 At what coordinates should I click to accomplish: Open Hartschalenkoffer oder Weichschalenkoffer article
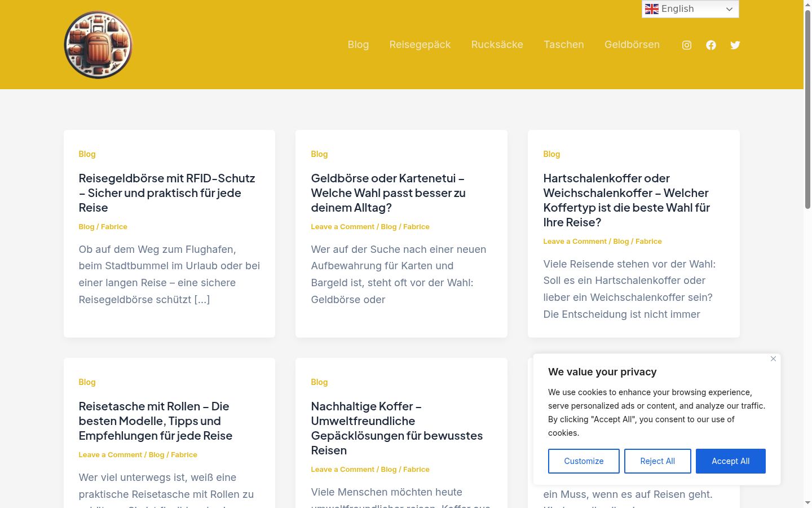tap(626, 200)
